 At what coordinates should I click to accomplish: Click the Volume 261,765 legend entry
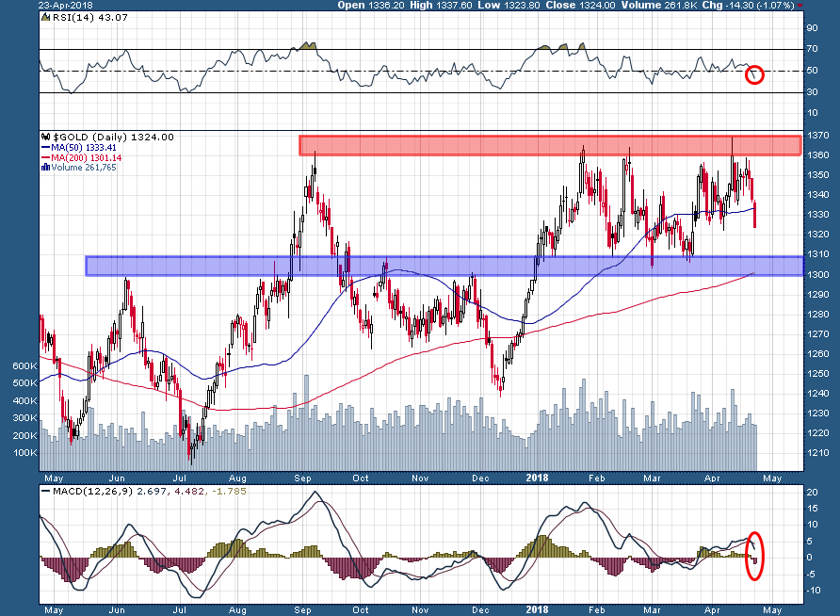84,168
